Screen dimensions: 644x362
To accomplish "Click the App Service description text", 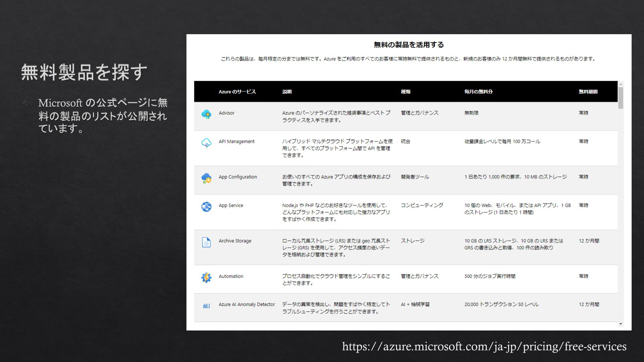I will (x=336, y=212).
